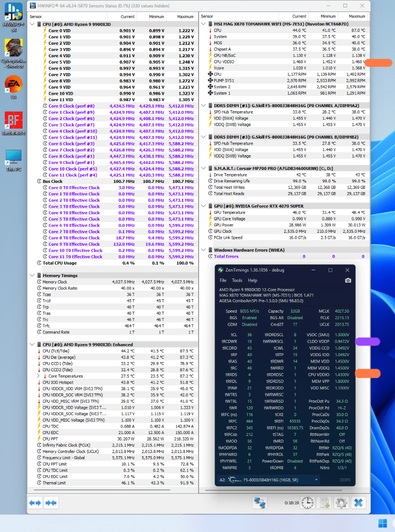
Task: Open the HWiNFO 64 desktop shortcut
Action: pyautogui.click(x=13, y=17)
